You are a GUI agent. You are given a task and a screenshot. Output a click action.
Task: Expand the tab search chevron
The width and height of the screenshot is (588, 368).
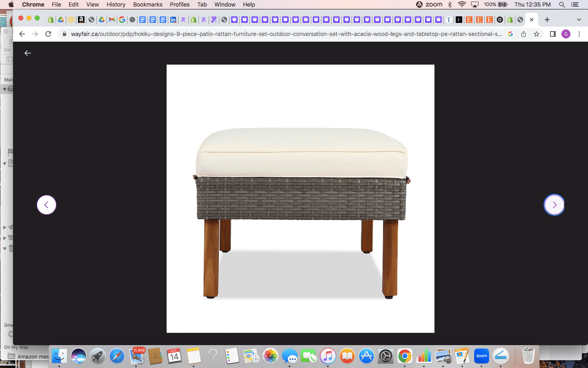coord(579,20)
